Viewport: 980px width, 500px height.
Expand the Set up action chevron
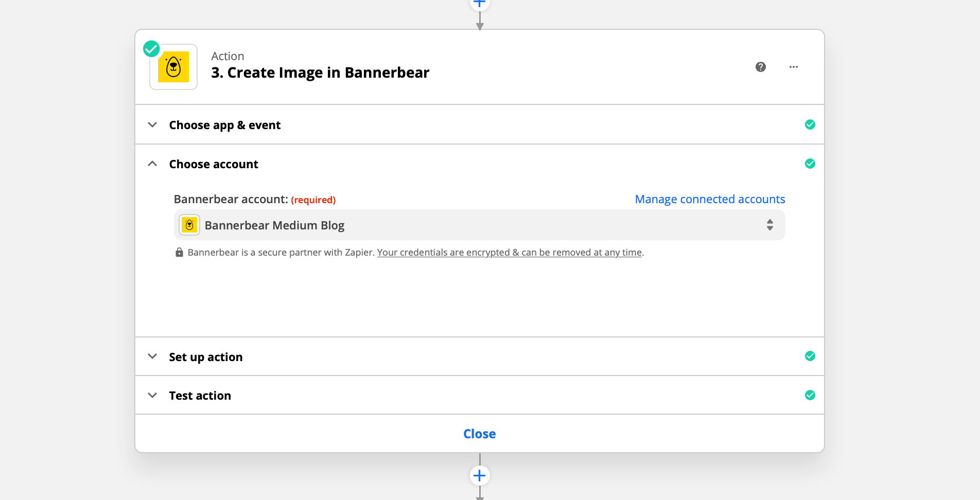(x=152, y=356)
